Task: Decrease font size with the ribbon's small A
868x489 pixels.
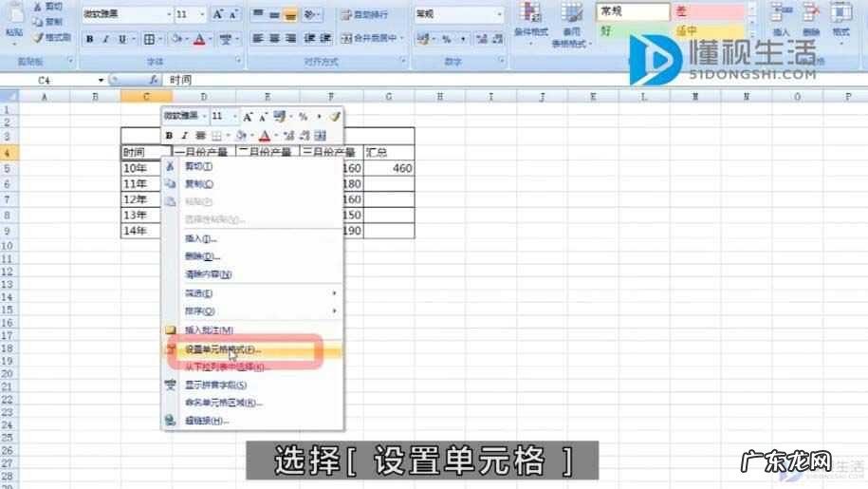Action: click(233, 14)
